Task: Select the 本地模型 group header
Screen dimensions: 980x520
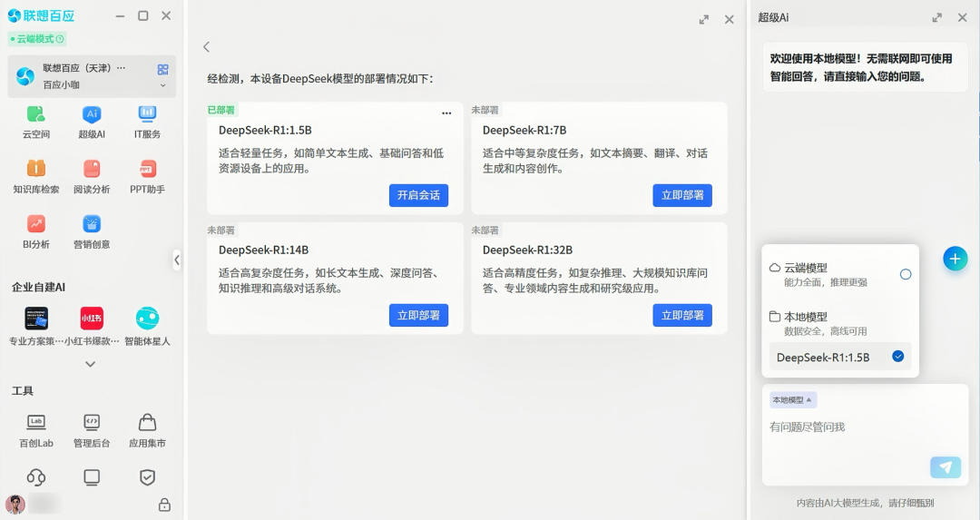Action: click(806, 317)
